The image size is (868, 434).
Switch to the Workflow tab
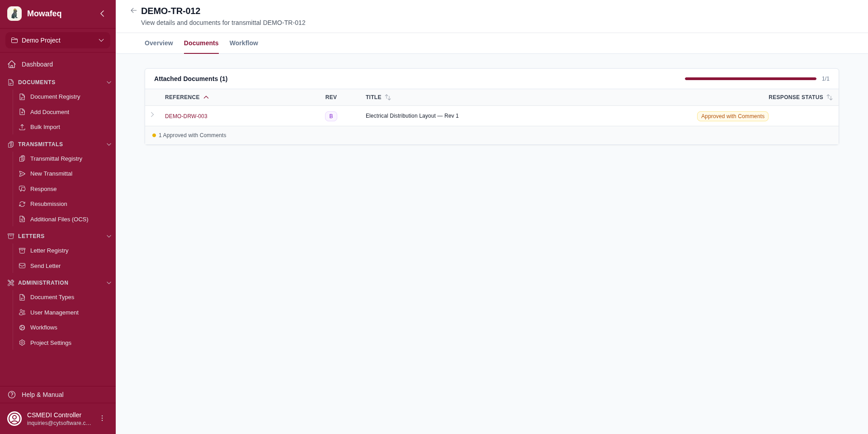coord(244,43)
